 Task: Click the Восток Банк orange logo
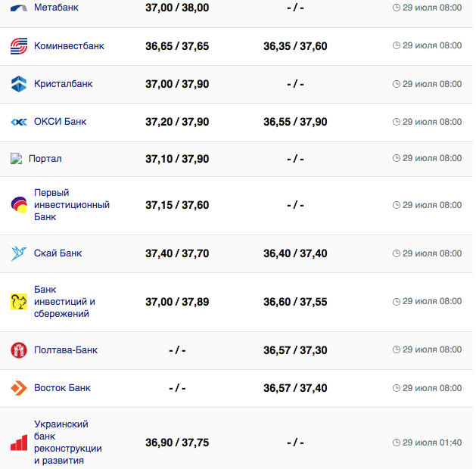point(19,388)
